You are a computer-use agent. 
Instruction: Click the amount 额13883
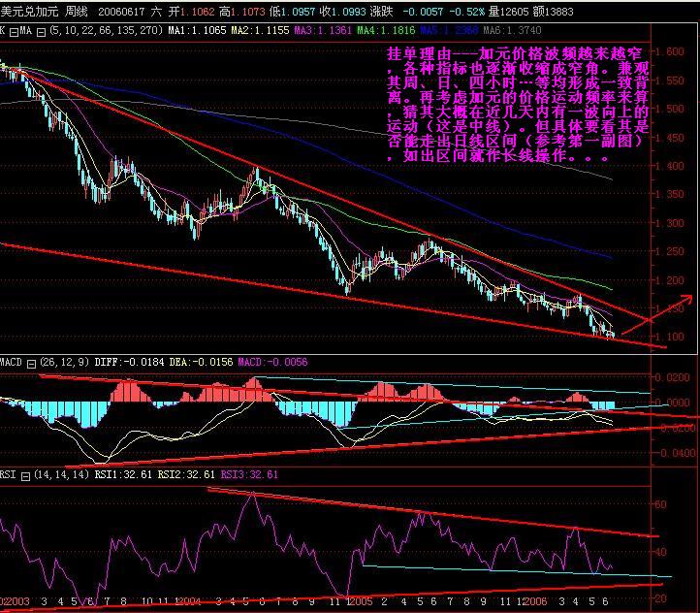[553, 12]
